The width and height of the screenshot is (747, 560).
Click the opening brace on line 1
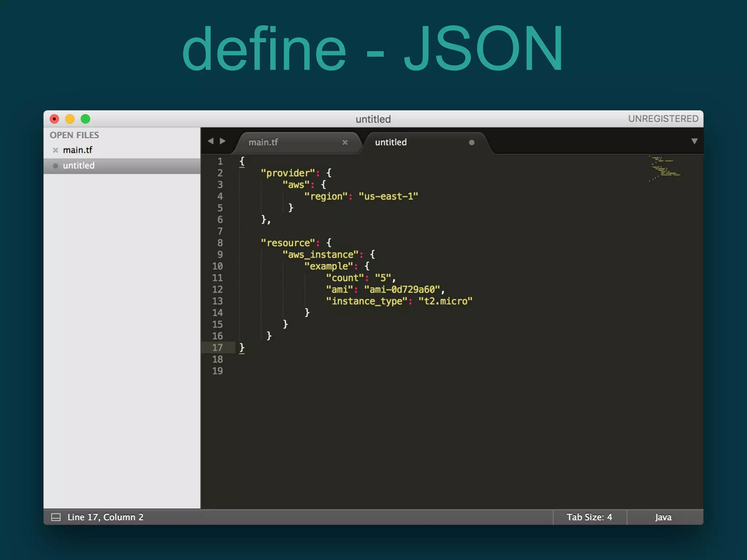(x=242, y=161)
